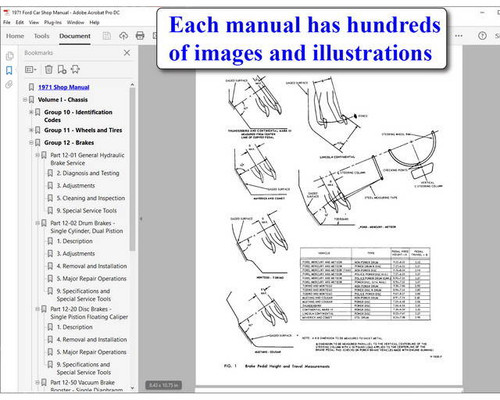500x400 pixels.
Task: Collapse Part 12-01 General Hydraulic Brake Service
Action: (x=37, y=155)
